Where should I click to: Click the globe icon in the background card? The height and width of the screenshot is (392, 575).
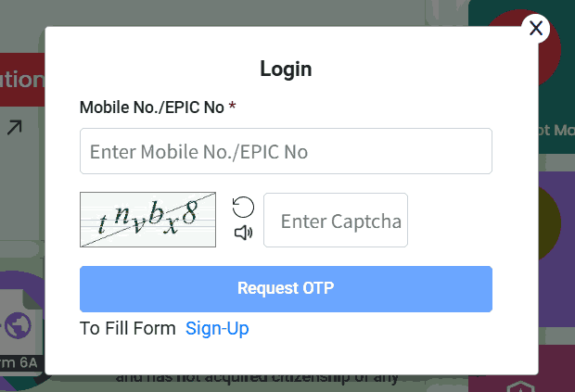(18, 324)
